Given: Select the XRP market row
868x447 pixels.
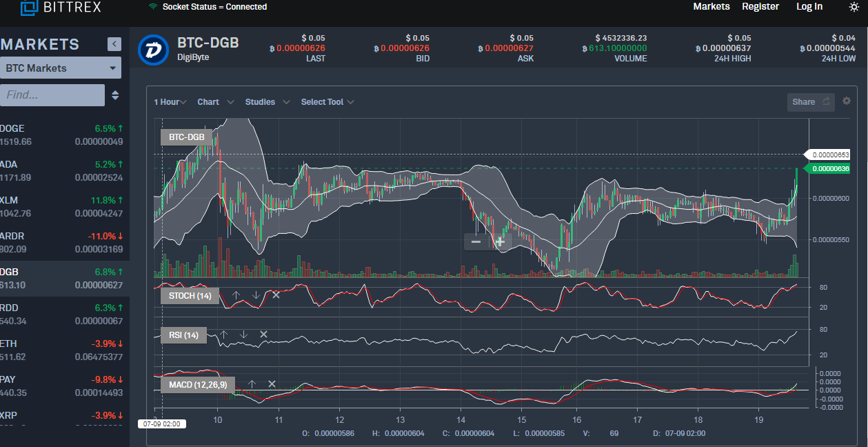Looking at the screenshot, I should [x=65, y=417].
